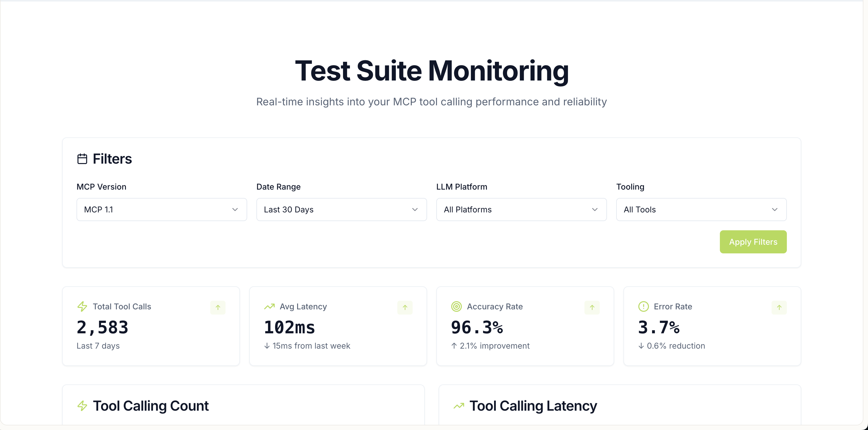Screen dimensions: 868x430
Task: Click the up-arrow badge in Avg Latency card
Action: click(x=405, y=307)
